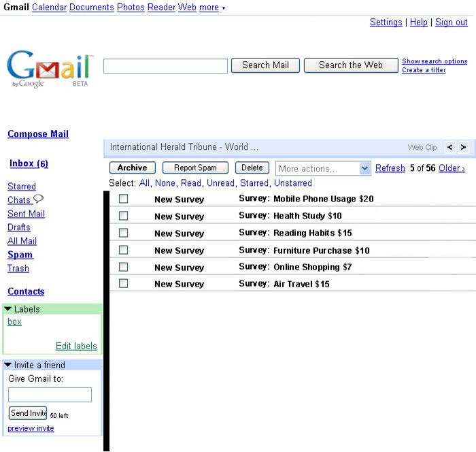Go to Sent Mail

tap(26, 213)
